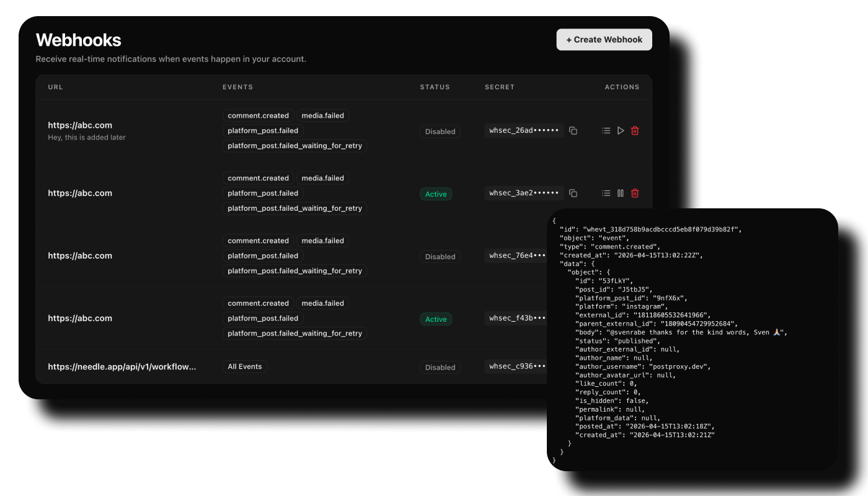Click the 'Receive real-time notifications' subtitle
The height and width of the screenshot is (496, 868).
[x=171, y=60]
